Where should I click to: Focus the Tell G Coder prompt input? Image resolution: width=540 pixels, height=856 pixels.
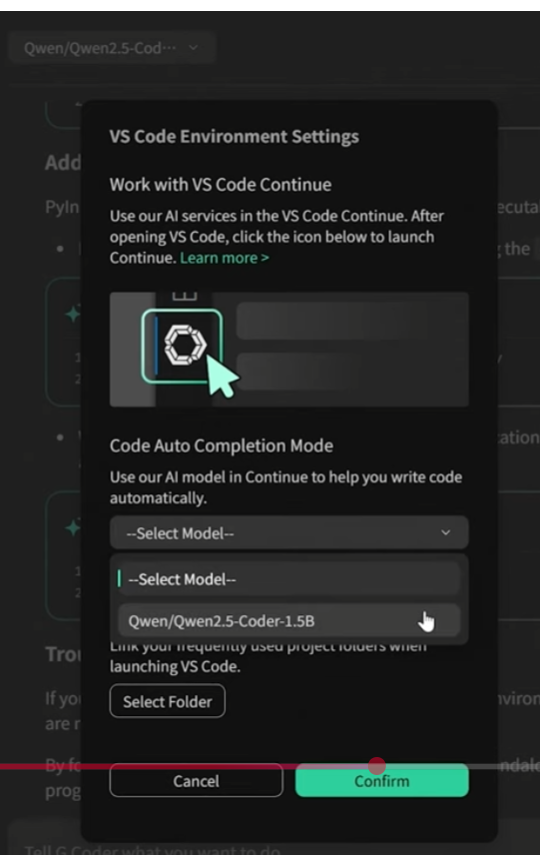(273, 843)
